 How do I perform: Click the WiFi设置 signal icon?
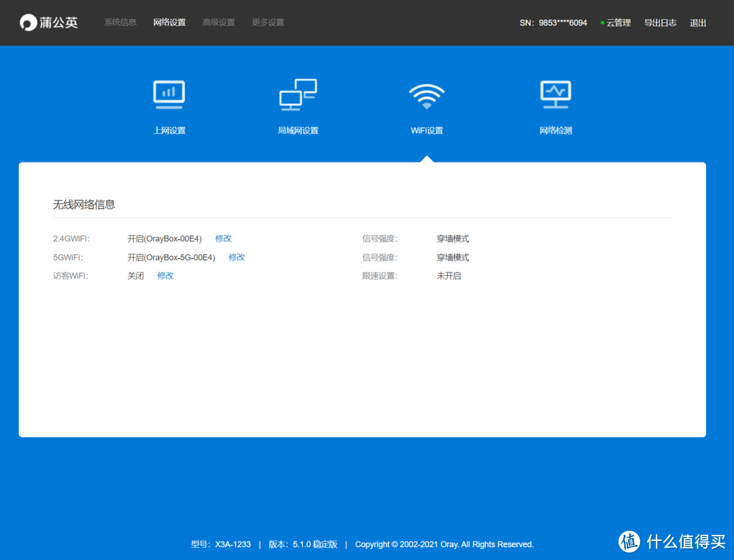coord(426,96)
